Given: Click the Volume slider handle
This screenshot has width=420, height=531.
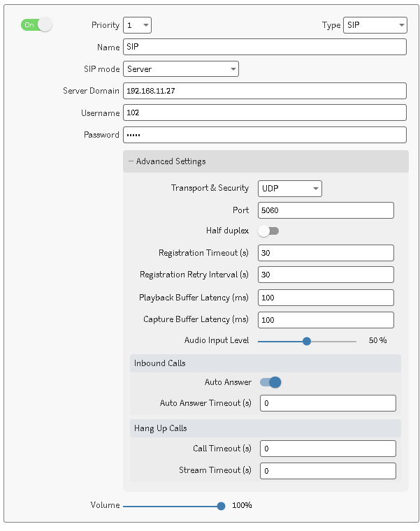Looking at the screenshot, I should pos(221,506).
